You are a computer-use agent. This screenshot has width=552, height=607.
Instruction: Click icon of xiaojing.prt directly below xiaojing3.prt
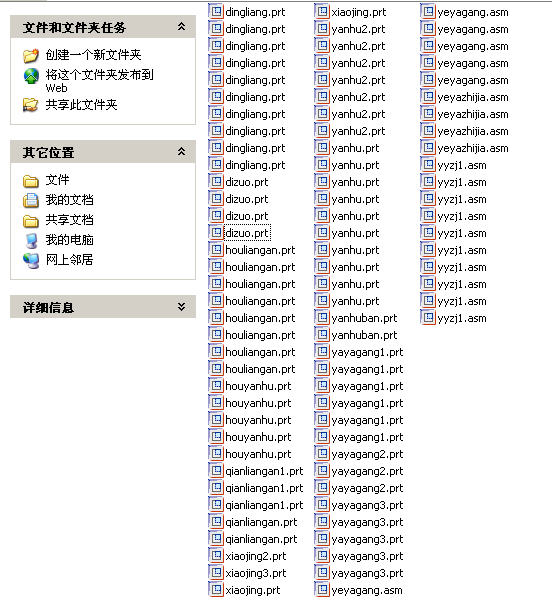tap(216, 590)
